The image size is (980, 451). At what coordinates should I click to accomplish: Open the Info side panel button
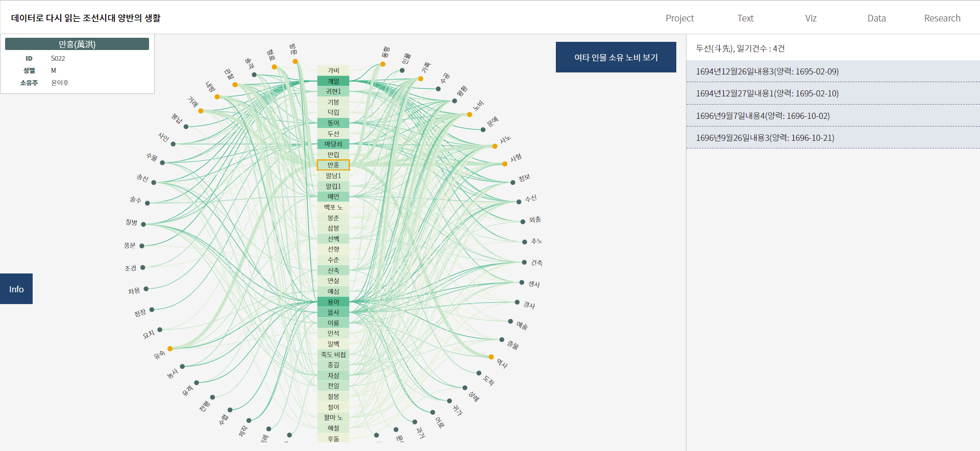click(16, 289)
